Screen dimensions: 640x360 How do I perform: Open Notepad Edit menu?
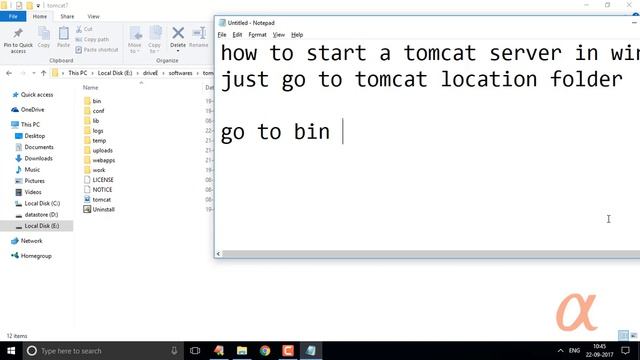tap(237, 35)
